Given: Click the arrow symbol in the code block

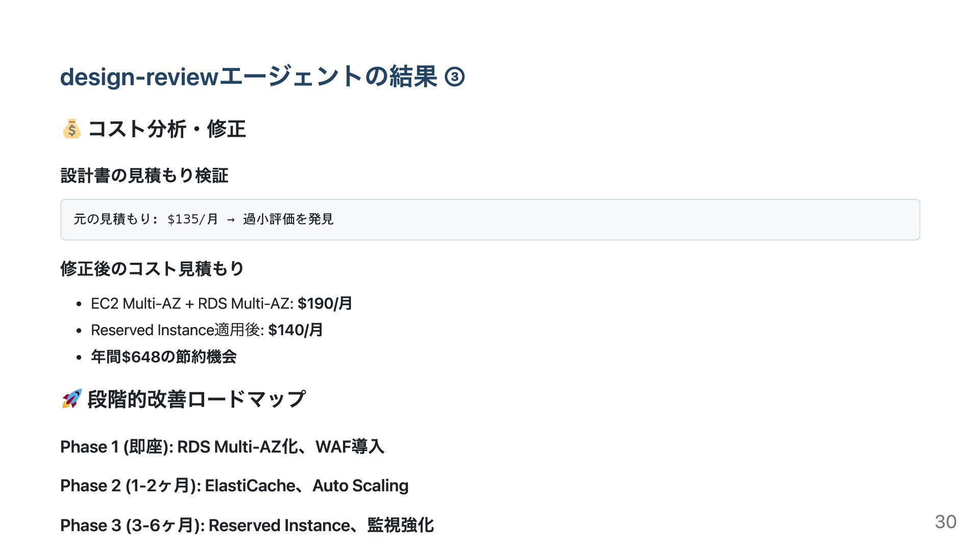Looking at the screenshot, I should [231, 219].
